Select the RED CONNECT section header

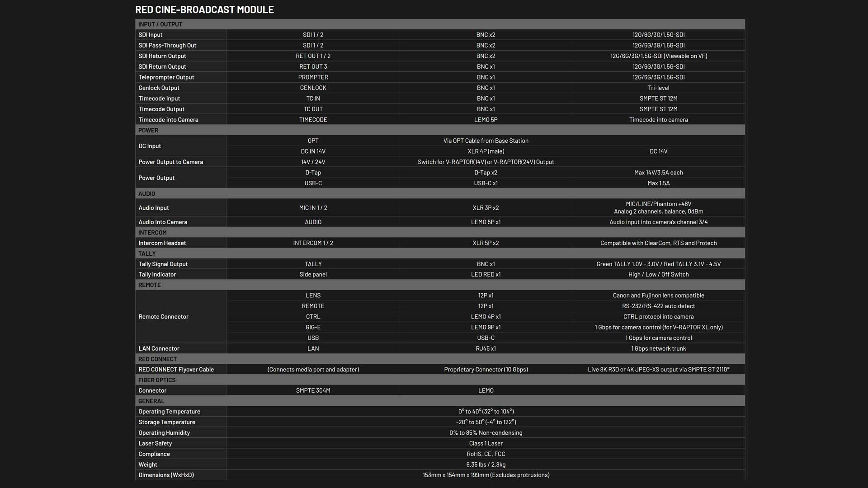157,359
